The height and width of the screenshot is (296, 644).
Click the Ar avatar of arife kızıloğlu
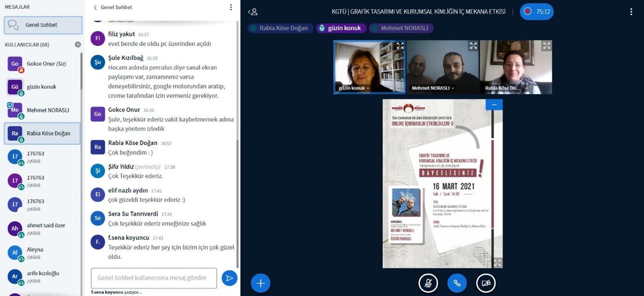click(15, 277)
